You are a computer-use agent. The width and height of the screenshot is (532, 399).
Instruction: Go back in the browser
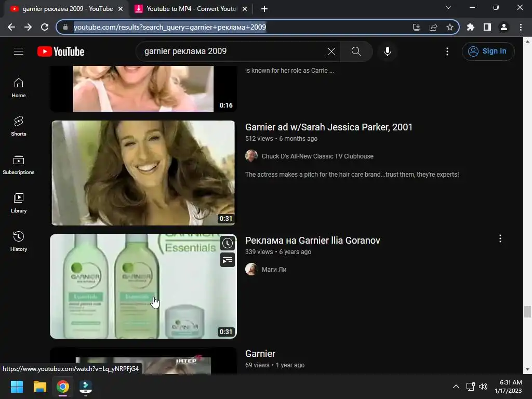click(x=11, y=27)
